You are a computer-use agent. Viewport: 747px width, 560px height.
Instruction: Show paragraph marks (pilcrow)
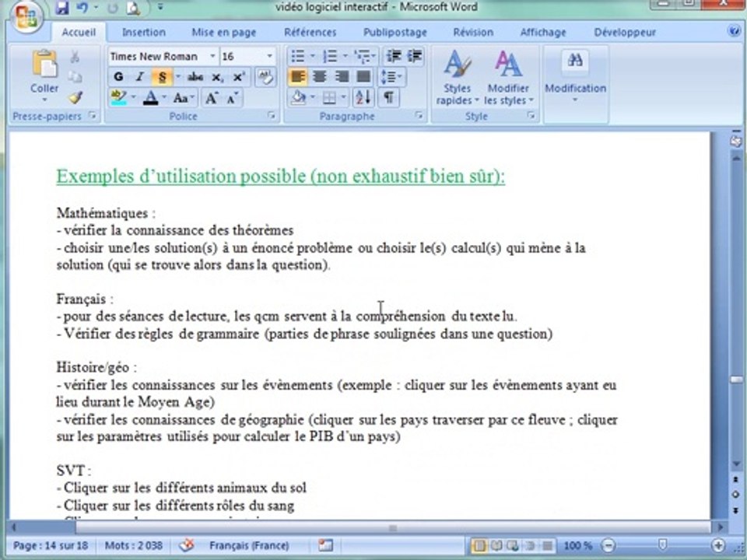click(389, 98)
